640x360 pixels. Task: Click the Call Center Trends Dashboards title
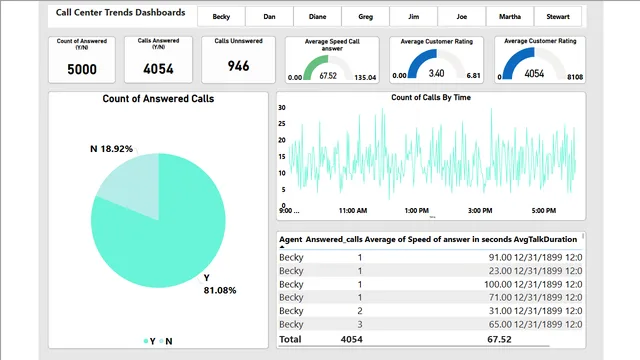[x=120, y=13]
